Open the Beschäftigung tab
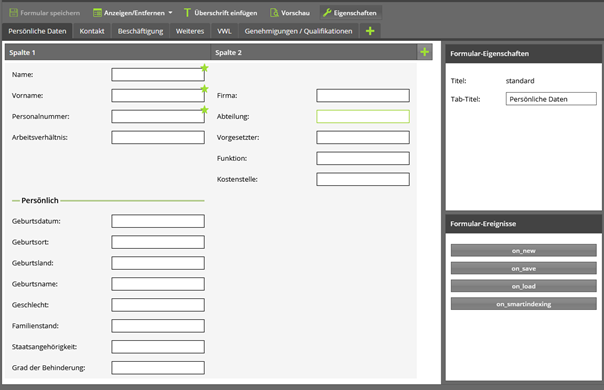Screen dimensions: 604x390 click(141, 31)
